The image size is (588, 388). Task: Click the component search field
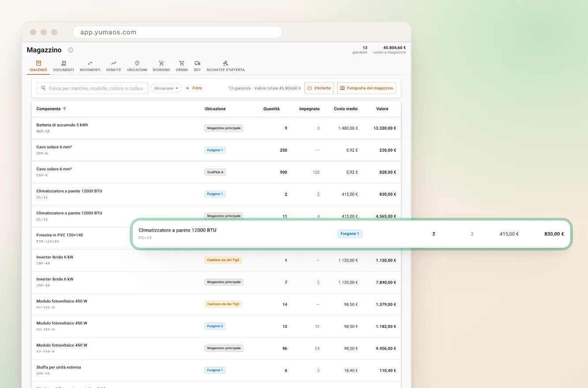point(92,88)
